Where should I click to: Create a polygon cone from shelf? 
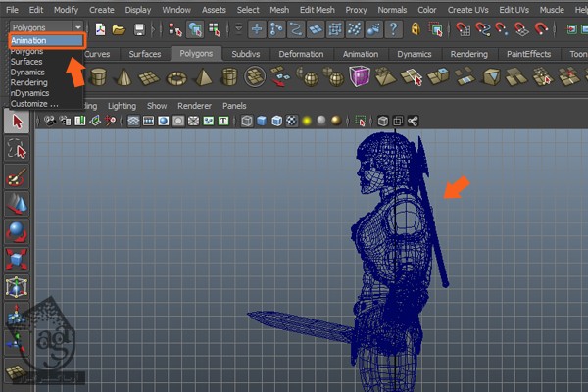pyautogui.click(x=123, y=76)
